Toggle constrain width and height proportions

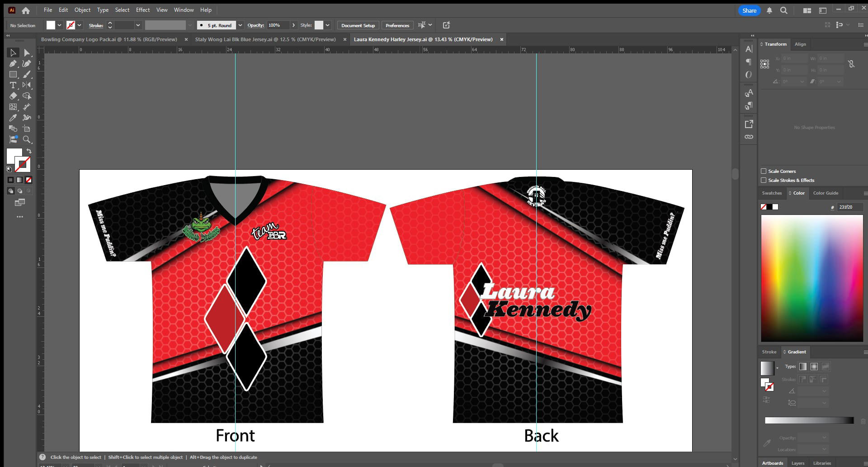[x=851, y=64]
